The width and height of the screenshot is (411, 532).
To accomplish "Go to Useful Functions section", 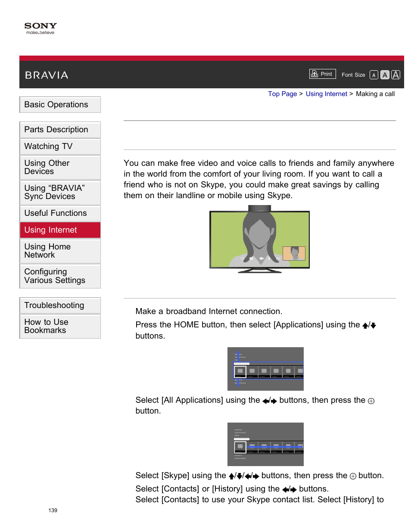I will (60, 213).
